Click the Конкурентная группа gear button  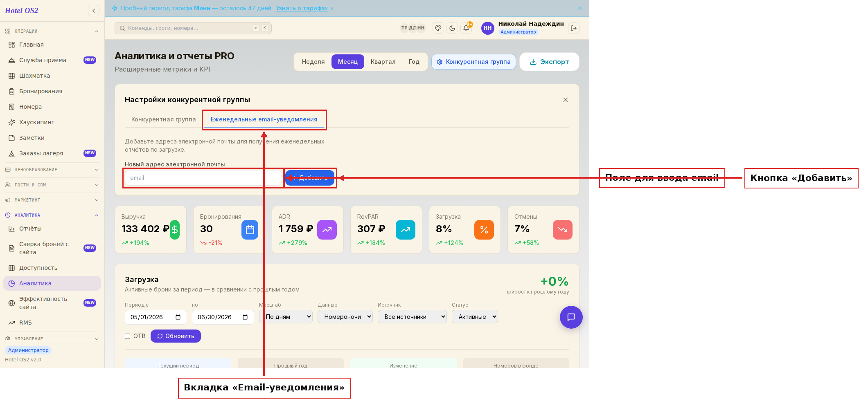[473, 62]
